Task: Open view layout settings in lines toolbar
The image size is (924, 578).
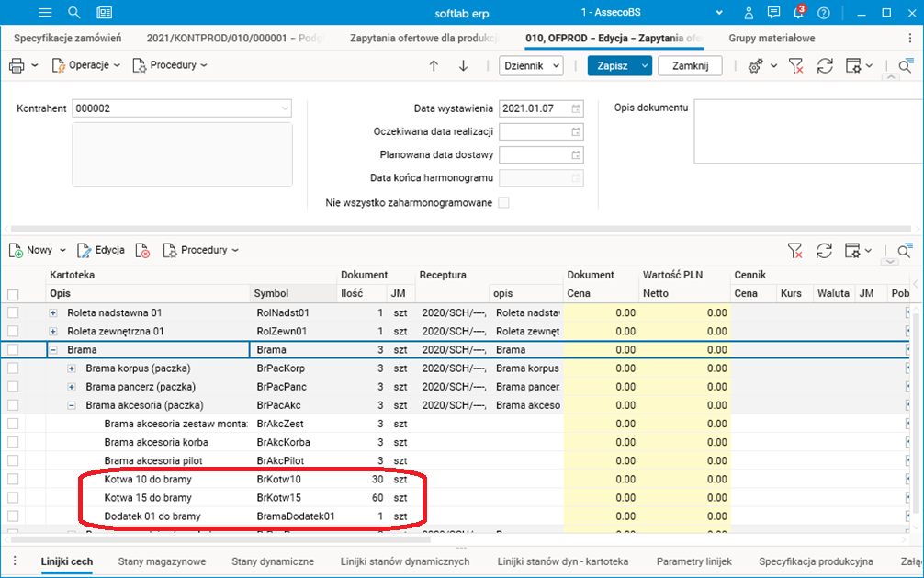Action: tap(853, 251)
